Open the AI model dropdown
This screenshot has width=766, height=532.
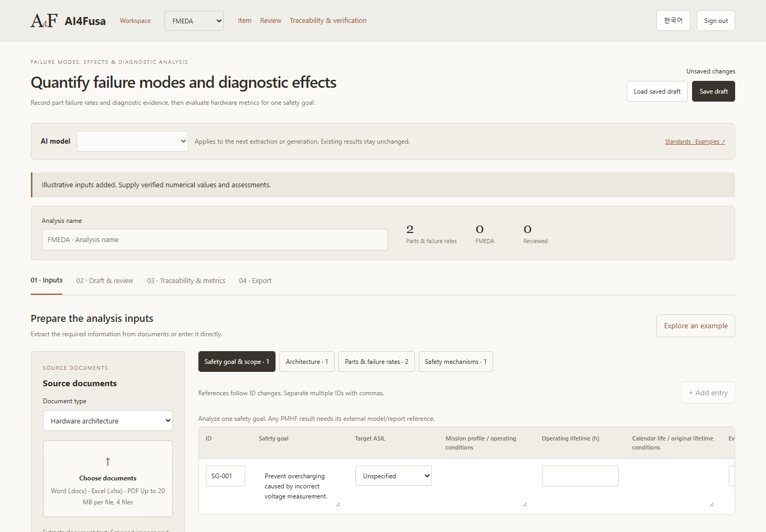coord(132,141)
